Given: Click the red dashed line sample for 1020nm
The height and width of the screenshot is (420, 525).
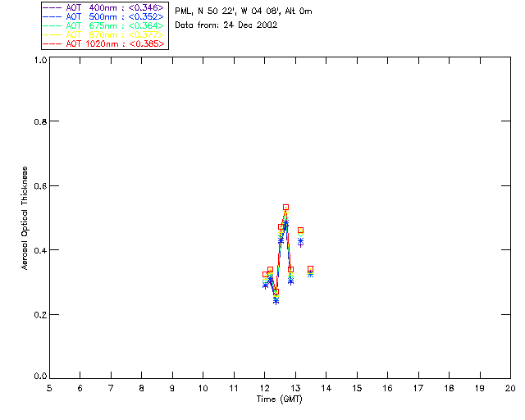Looking at the screenshot, I should [x=52, y=43].
